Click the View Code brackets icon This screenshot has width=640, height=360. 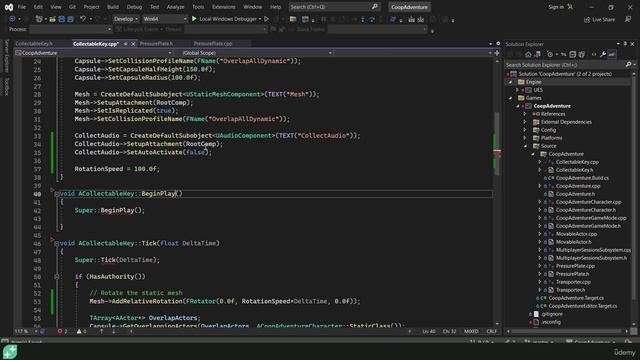tap(594, 54)
